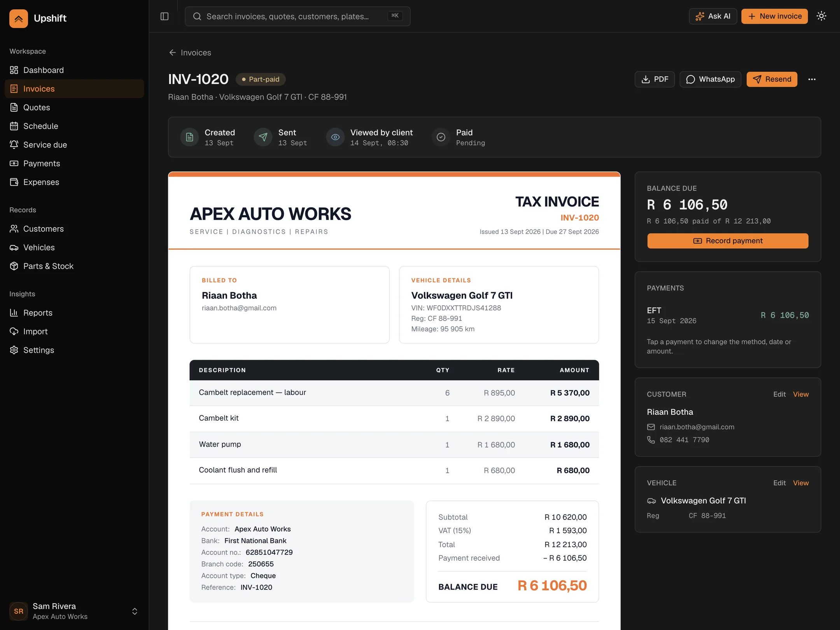Open the Reports insights page
The width and height of the screenshot is (840, 630).
74,313
